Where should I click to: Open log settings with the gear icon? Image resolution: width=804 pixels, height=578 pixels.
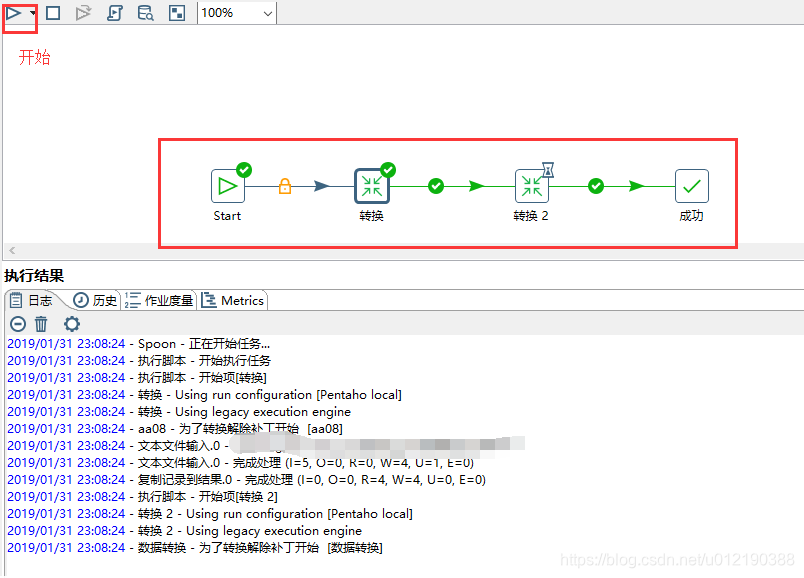coord(72,324)
